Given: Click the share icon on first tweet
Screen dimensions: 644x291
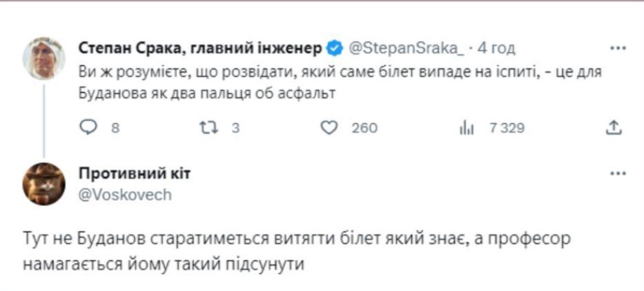Looking at the screenshot, I should tap(616, 127).
